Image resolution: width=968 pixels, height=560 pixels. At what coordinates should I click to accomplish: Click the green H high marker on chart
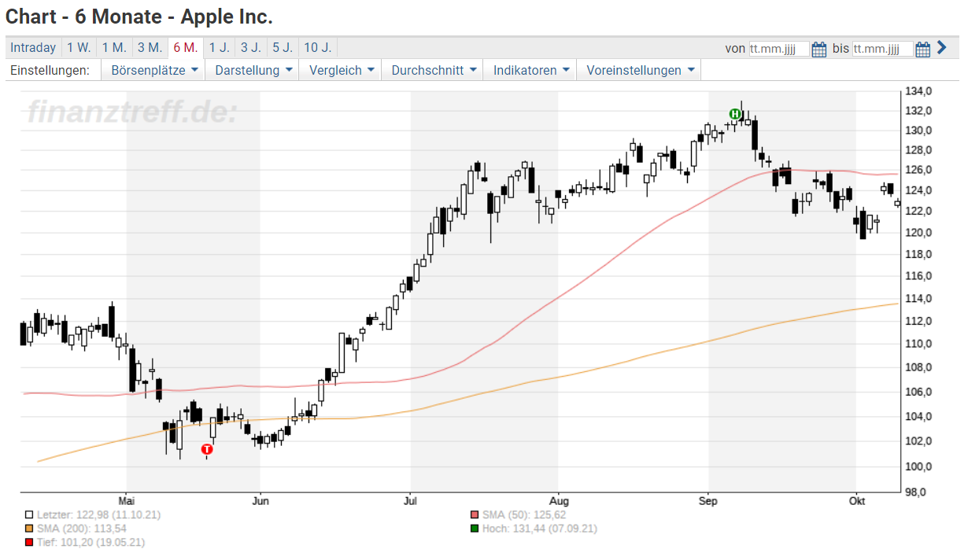[x=735, y=114]
